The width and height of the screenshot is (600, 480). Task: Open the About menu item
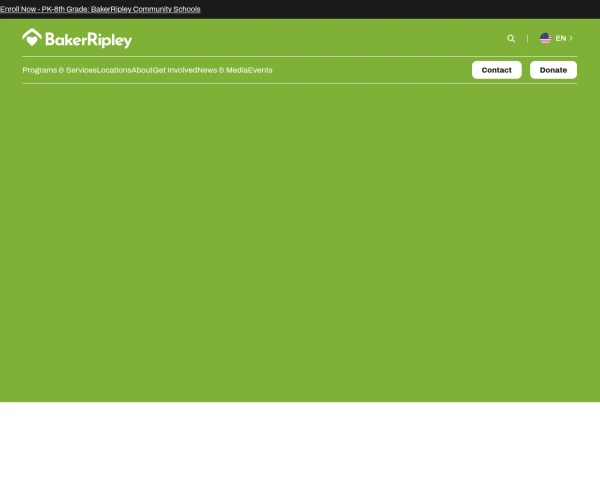[x=142, y=70]
